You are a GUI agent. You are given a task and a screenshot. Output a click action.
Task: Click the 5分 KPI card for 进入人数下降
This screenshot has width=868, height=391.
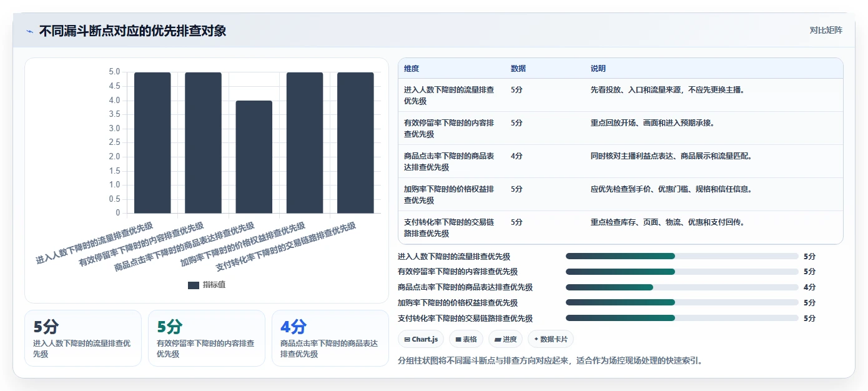(x=83, y=338)
